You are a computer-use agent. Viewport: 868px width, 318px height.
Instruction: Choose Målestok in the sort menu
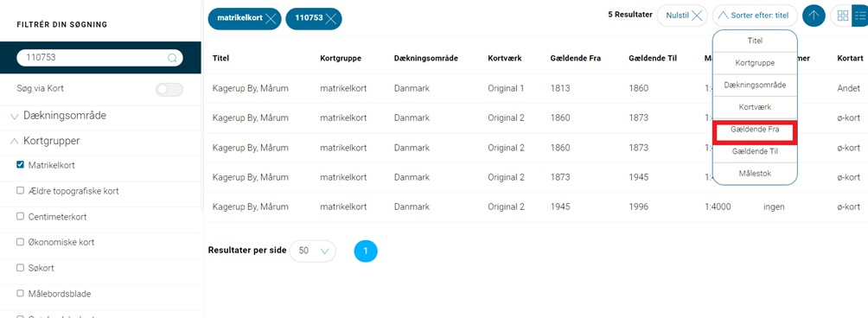tap(755, 174)
